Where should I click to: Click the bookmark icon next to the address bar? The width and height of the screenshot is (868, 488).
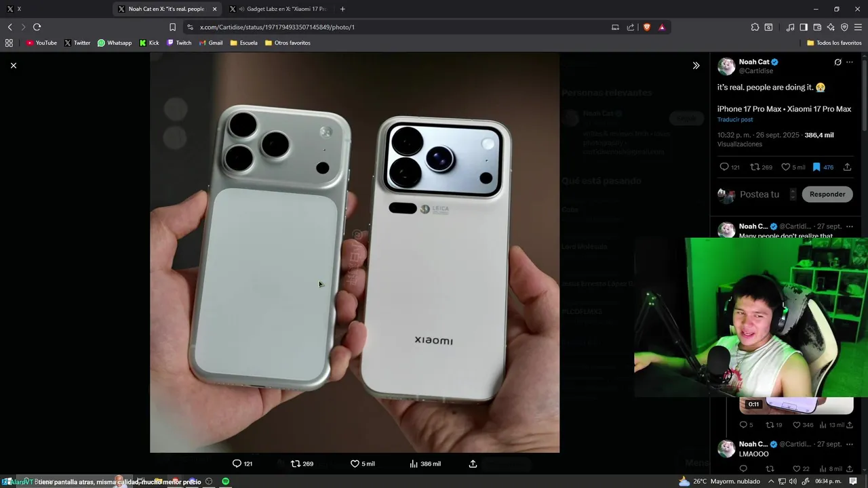point(172,27)
